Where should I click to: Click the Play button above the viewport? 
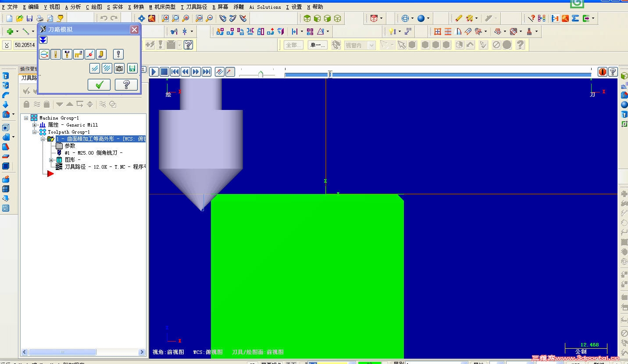154,72
